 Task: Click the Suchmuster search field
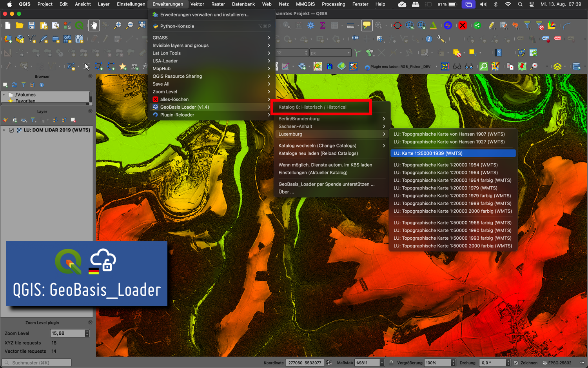point(37,363)
